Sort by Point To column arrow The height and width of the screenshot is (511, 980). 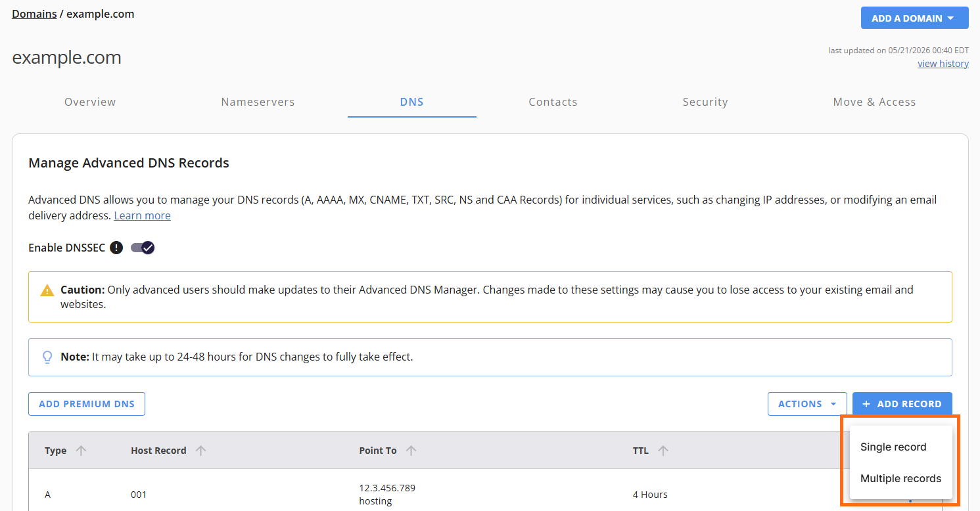point(411,451)
